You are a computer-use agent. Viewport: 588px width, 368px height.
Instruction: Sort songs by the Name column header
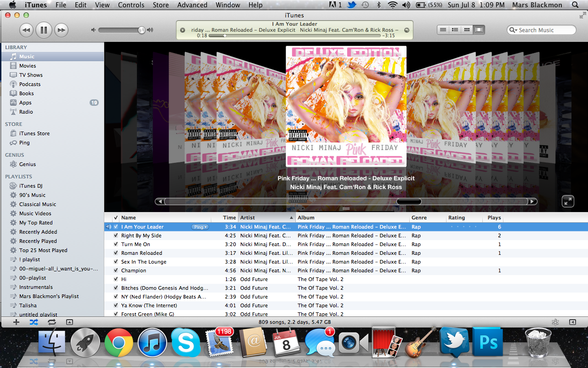(165, 218)
